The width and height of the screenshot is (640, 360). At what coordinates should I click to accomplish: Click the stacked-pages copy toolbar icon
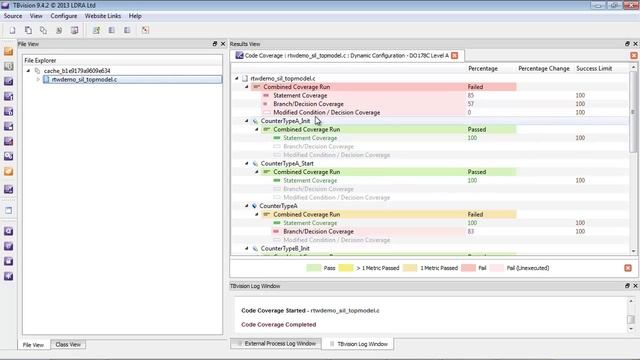(28, 30)
